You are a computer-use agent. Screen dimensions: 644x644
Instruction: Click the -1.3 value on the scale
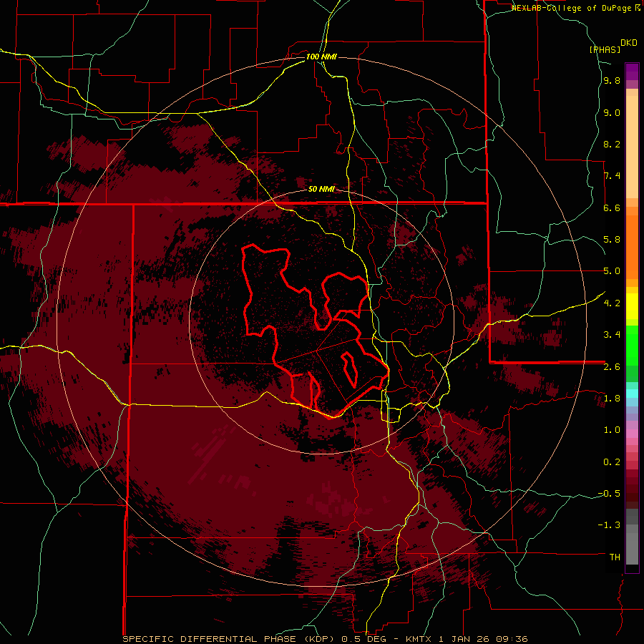tap(609, 525)
